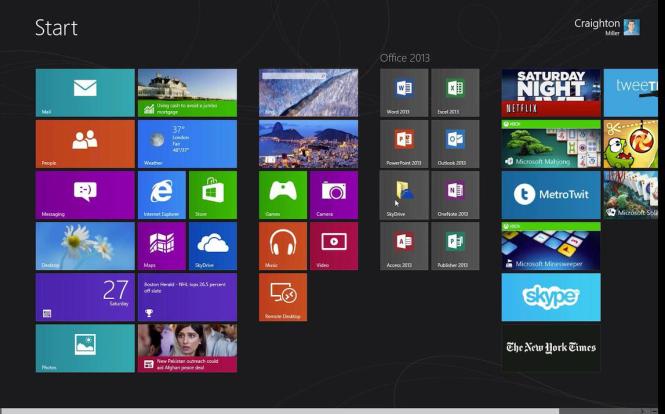Open the Cut the Rope tile
The image size is (665, 414).
631,144
